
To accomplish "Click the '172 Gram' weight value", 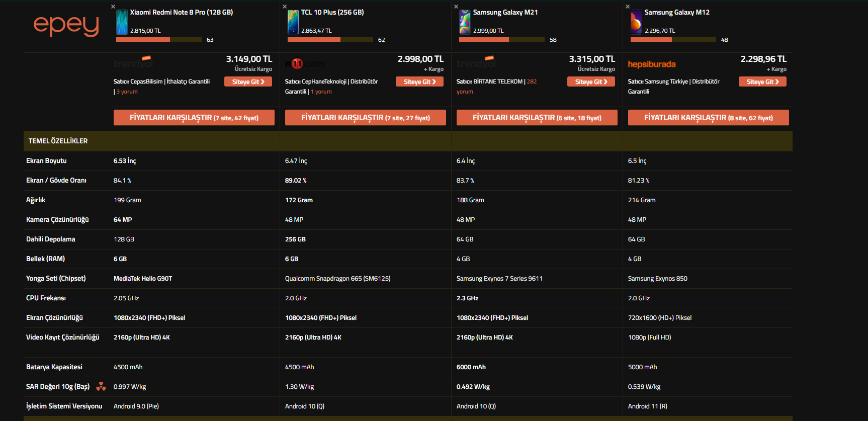I will coord(299,200).
